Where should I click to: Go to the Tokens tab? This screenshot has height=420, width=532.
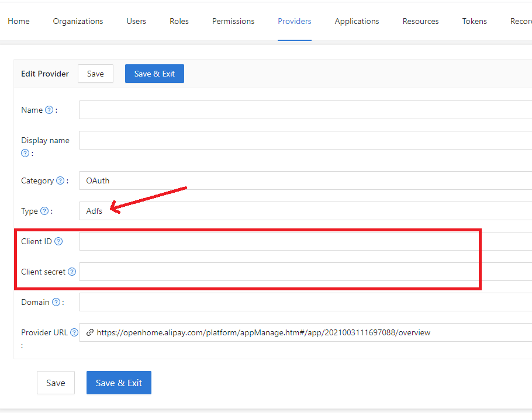coord(474,21)
